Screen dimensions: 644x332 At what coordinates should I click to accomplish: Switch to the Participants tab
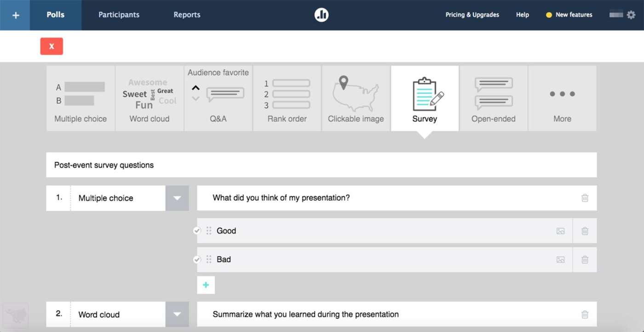tap(119, 15)
